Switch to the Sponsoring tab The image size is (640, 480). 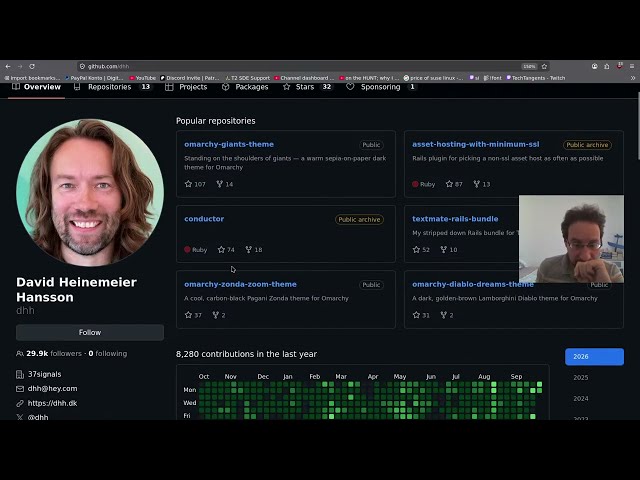pos(380,87)
